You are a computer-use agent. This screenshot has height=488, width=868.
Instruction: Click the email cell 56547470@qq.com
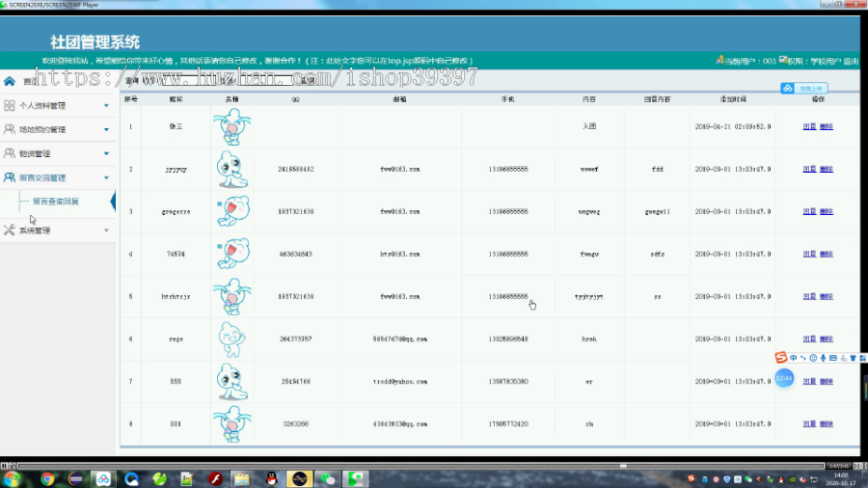[399, 339]
